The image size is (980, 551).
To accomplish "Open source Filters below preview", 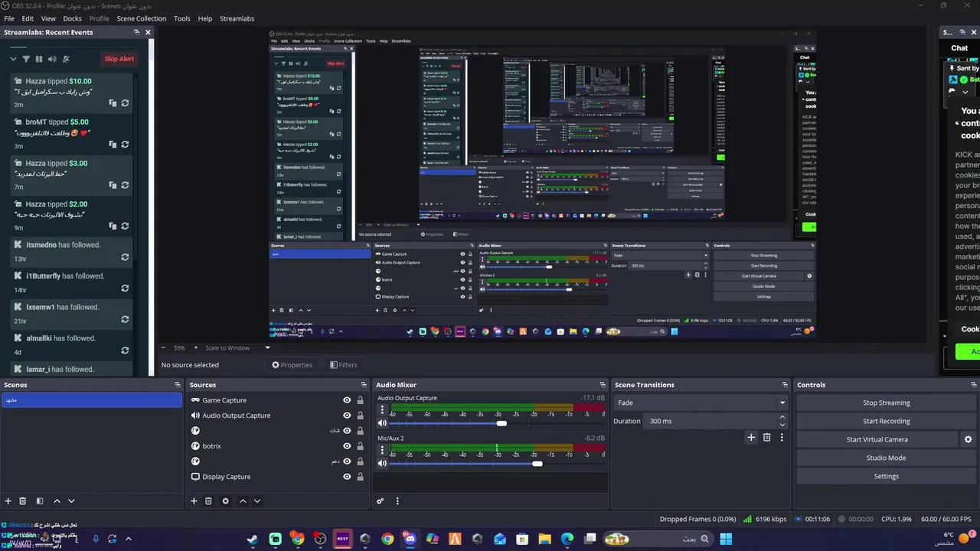I will click(x=343, y=365).
